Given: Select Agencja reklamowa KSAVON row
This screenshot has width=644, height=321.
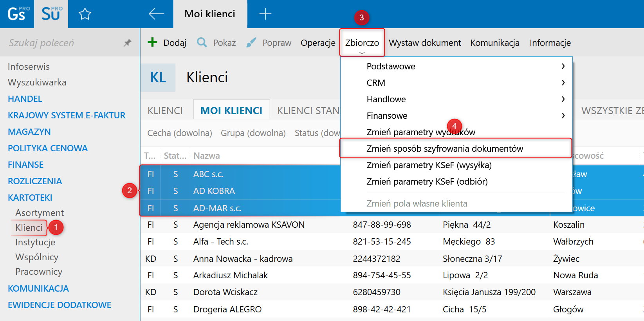Looking at the screenshot, I should coord(392,225).
